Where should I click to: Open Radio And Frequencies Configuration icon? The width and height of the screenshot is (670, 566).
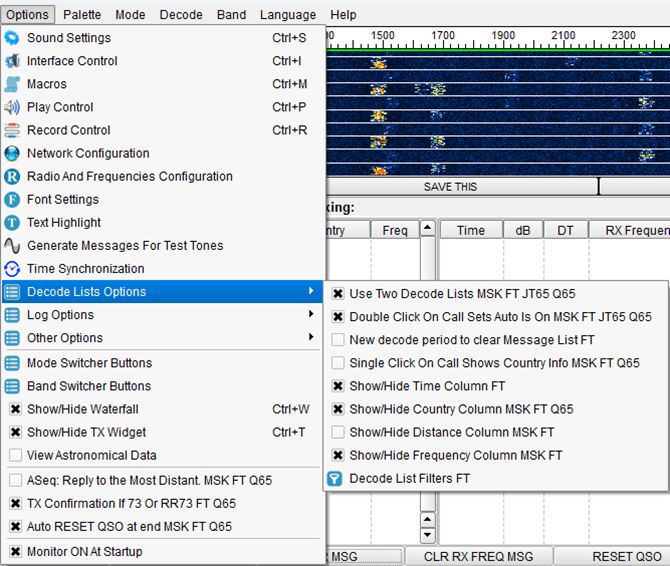12,176
